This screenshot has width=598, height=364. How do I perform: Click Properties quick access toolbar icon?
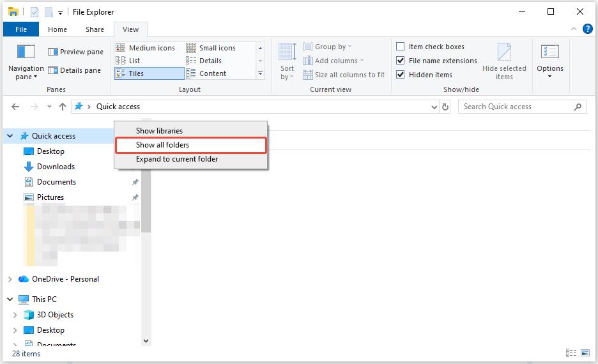34,12
